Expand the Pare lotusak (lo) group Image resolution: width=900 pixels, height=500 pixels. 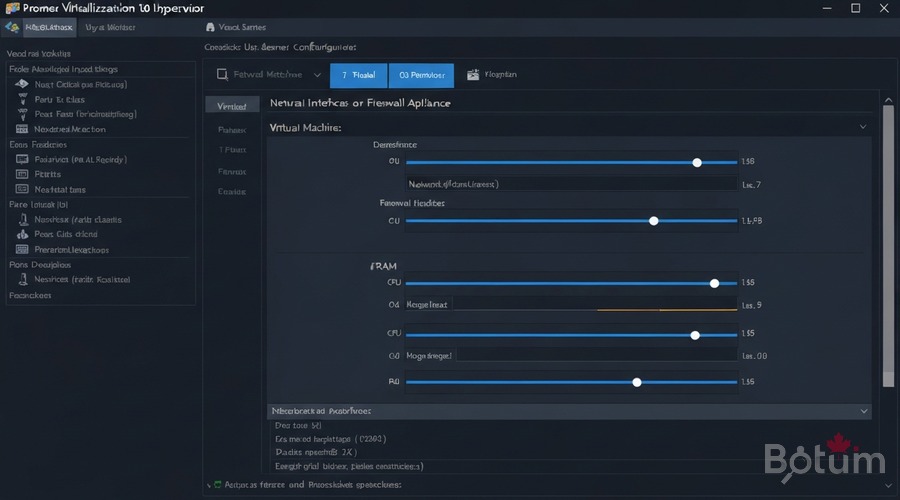point(38,204)
